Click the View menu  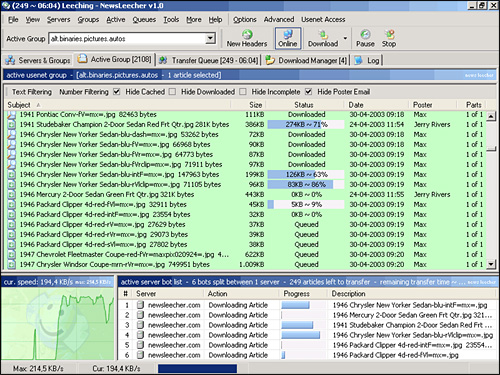coord(33,20)
